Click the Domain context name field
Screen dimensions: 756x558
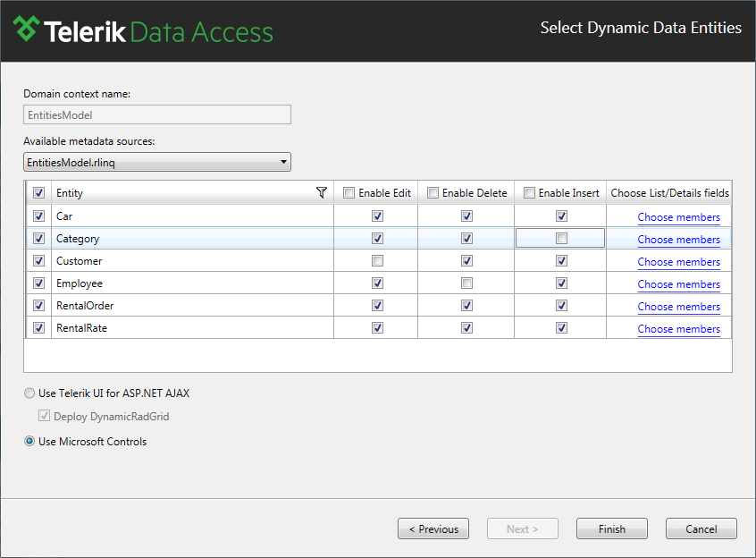157,114
